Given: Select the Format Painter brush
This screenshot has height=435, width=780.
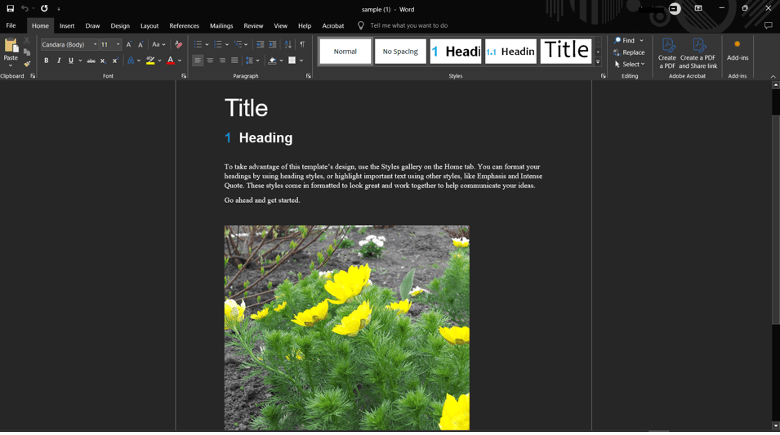Looking at the screenshot, I should (x=27, y=64).
